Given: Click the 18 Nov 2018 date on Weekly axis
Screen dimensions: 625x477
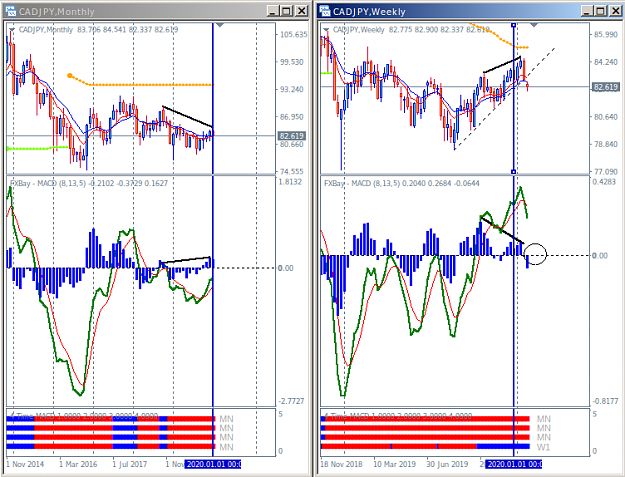Looking at the screenshot, I should [341, 464].
